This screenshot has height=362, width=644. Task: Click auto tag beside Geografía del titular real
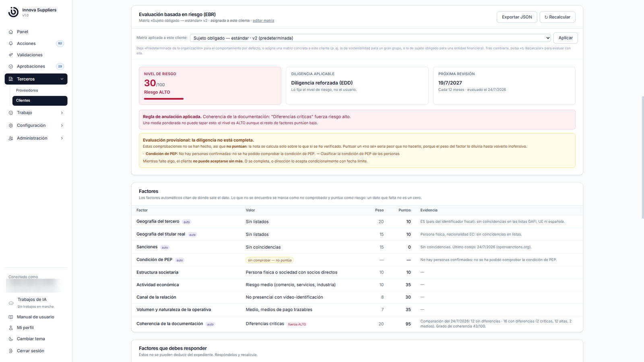pos(192,235)
